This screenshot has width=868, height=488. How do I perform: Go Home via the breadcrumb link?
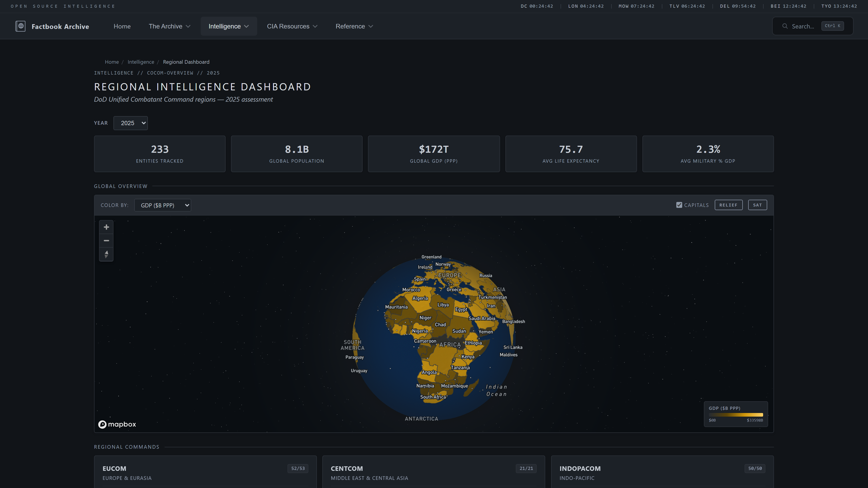(x=111, y=62)
